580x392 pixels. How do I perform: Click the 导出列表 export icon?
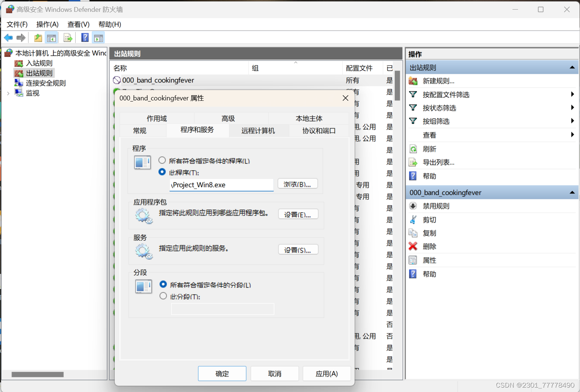[x=413, y=162]
